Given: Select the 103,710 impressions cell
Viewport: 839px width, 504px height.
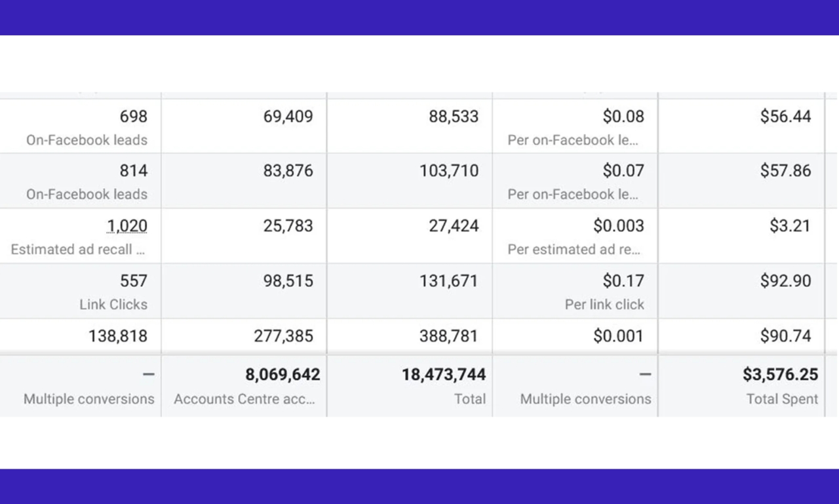Looking at the screenshot, I should (x=449, y=171).
